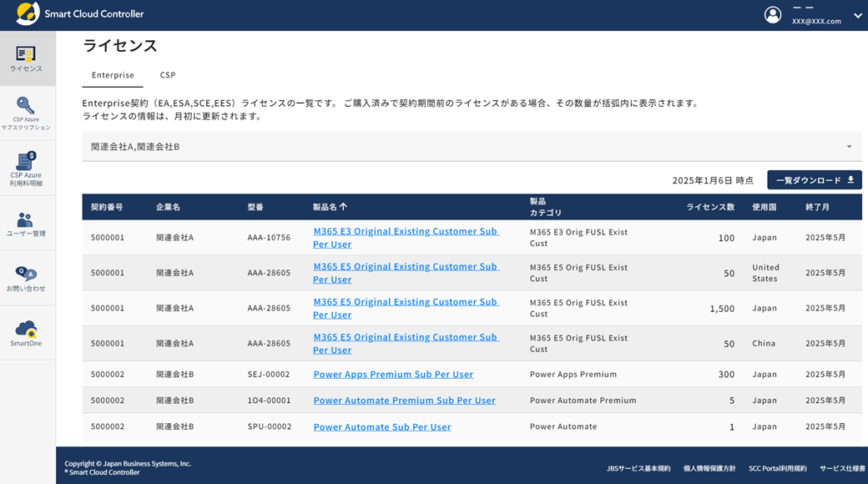Open the ライセンス sidebar icon

click(x=26, y=54)
